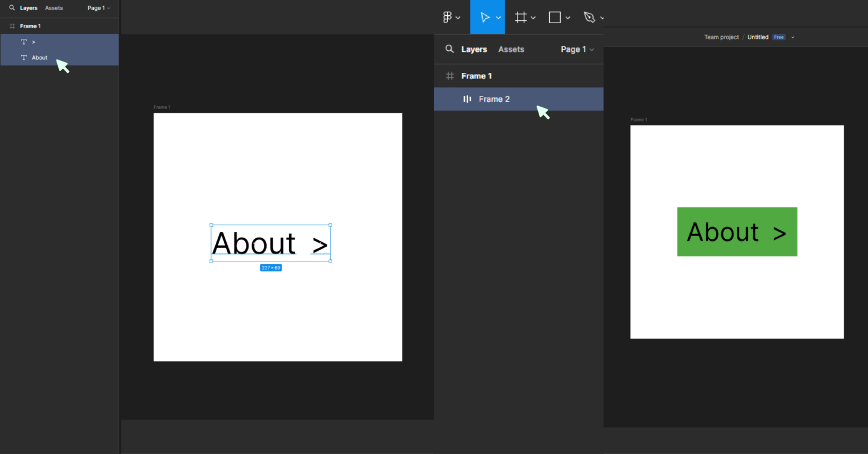The width and height of the screenshot is (868, 454).
Task: Select the Move tool
Action: (484, 17)
